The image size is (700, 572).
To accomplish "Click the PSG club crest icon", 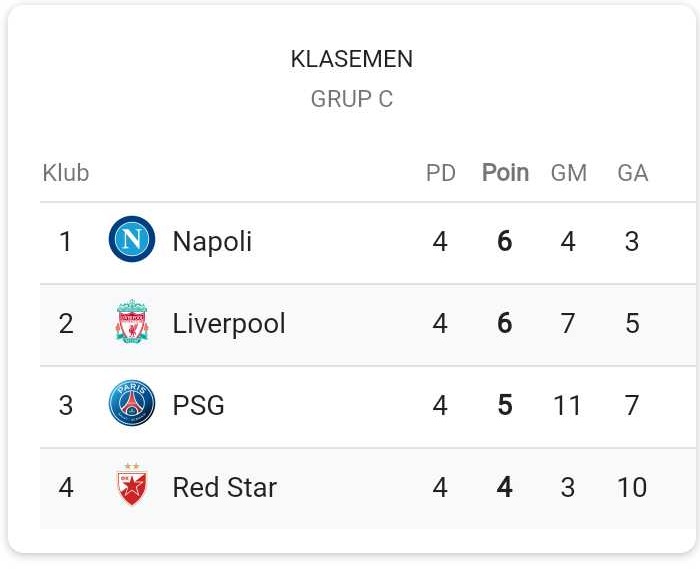I will click(132, 403).
